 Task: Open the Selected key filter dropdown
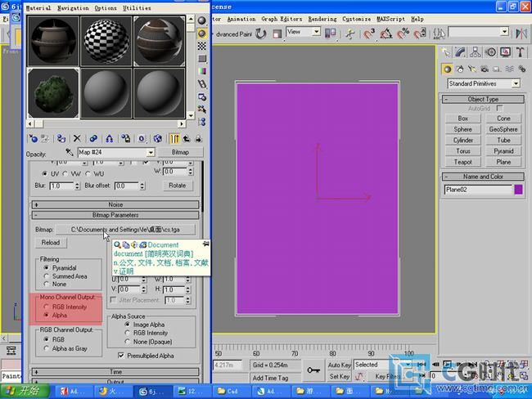(408, 365)
